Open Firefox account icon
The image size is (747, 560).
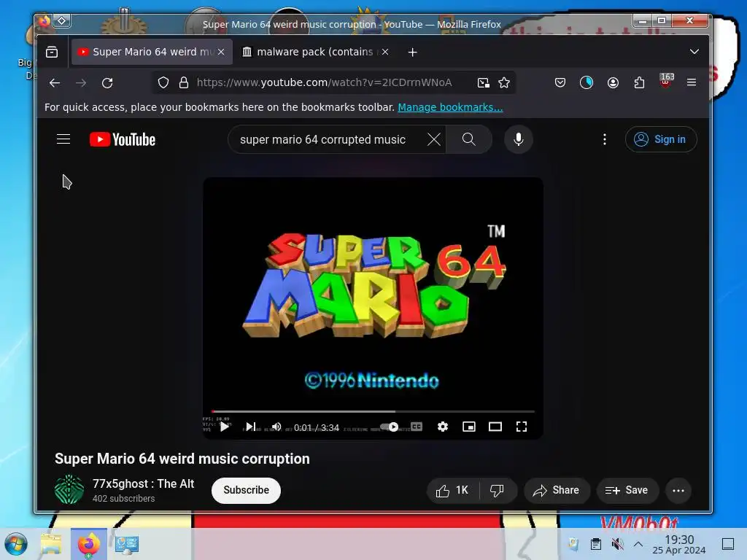coord(613,83)
